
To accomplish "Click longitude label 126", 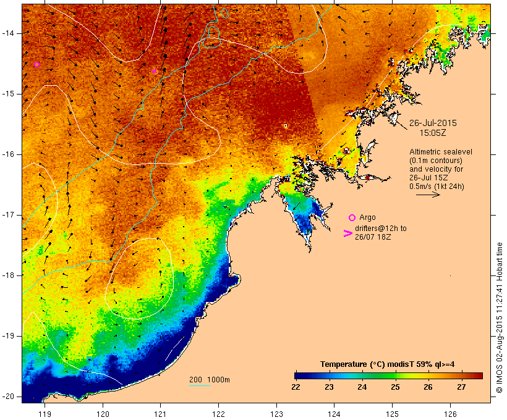I will click(x=450, y=414).
